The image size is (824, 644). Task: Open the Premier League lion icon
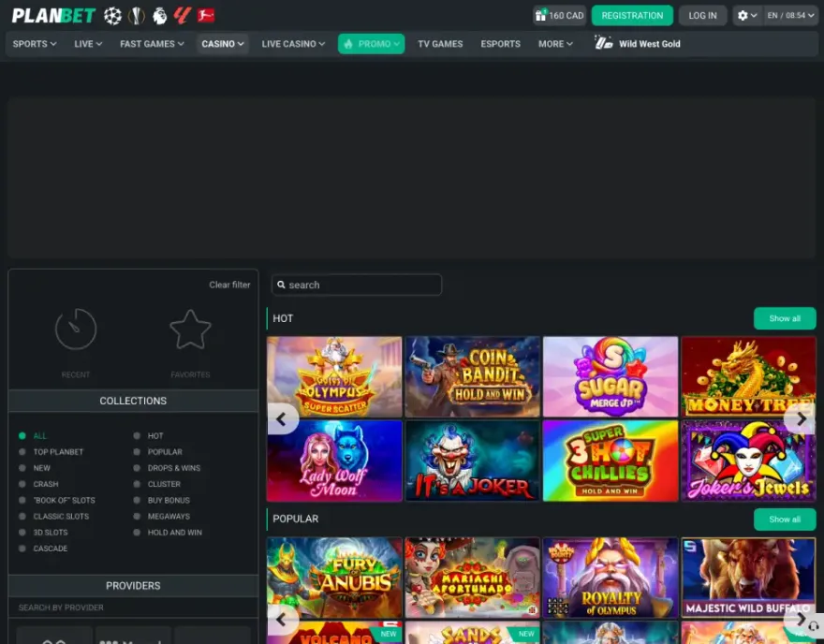tap(160, 16)
